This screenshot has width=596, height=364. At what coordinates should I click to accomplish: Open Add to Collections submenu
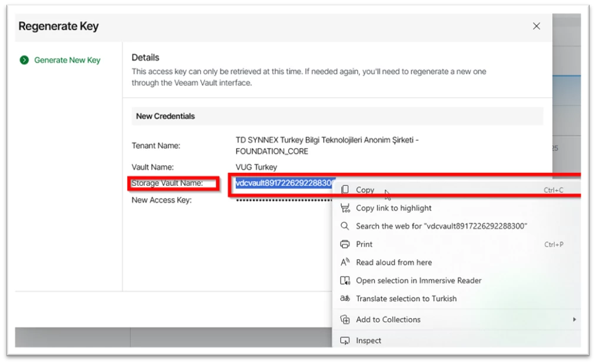(x=456, y=319)
